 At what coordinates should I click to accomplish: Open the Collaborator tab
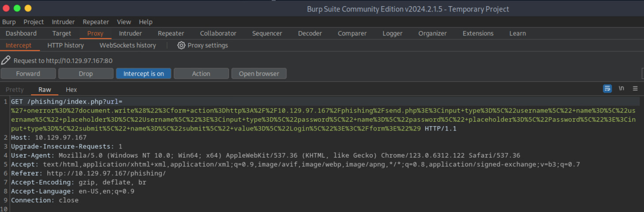pos(218,33)
